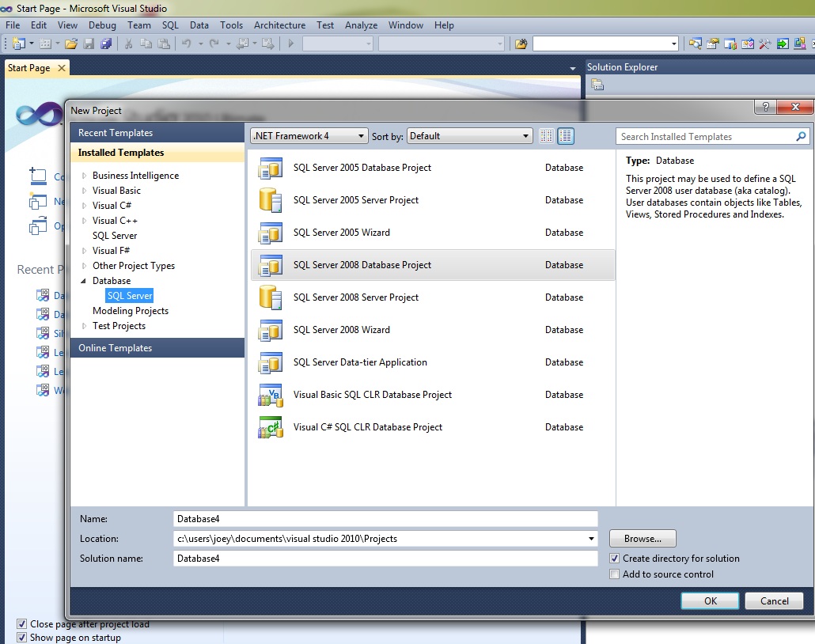Viewport: 815px width, 644px height.
Task: Click the green arrow window icon in toolbar
Action: click(783, 44)
